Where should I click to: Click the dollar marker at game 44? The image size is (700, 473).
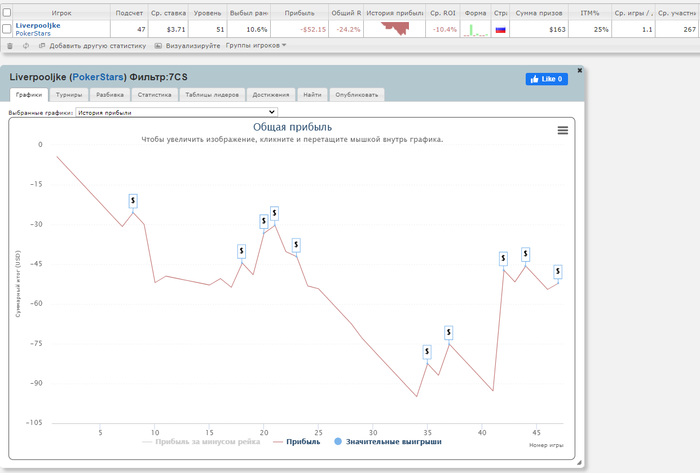(525, 254)
